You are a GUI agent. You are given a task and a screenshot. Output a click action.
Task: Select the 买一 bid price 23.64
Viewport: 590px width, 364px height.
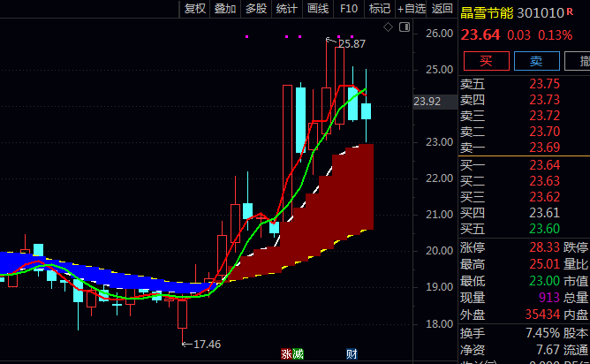point(544,165)
